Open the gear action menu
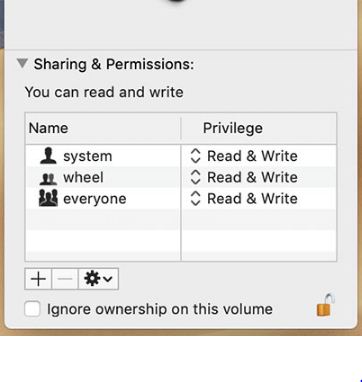 [98, 279]
